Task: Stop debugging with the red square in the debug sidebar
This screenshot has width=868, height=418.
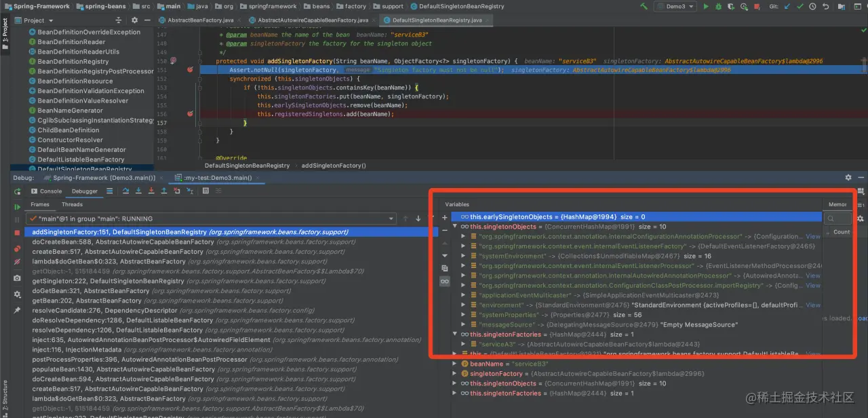Action: (17, 233)
